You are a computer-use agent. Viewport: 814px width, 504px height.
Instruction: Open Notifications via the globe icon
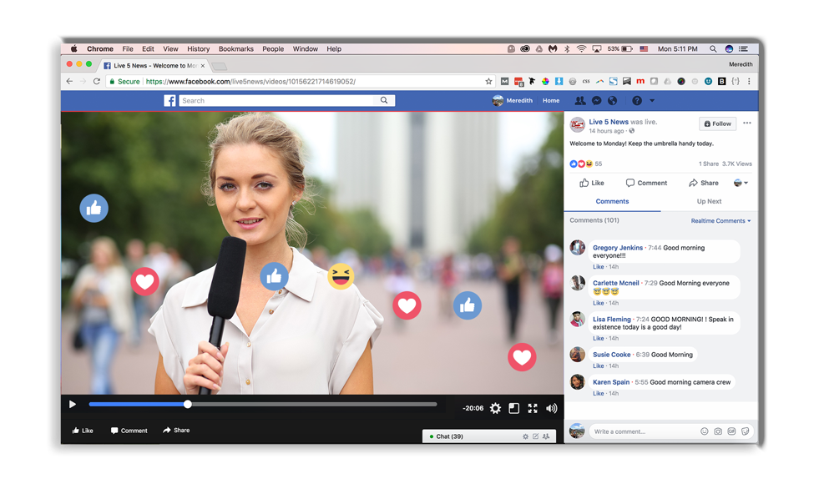click(x=613, y=100)
